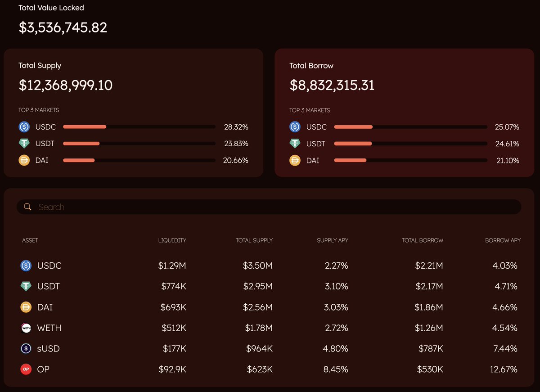Open the sUSD market name in table
Viewport: 540px width, 392px height.
[49, 348]
